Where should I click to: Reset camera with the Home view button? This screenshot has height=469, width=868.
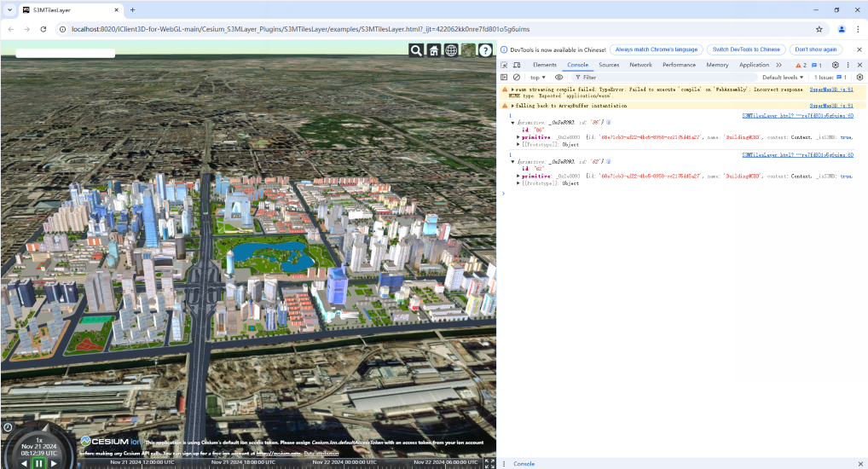coord(434,50)
